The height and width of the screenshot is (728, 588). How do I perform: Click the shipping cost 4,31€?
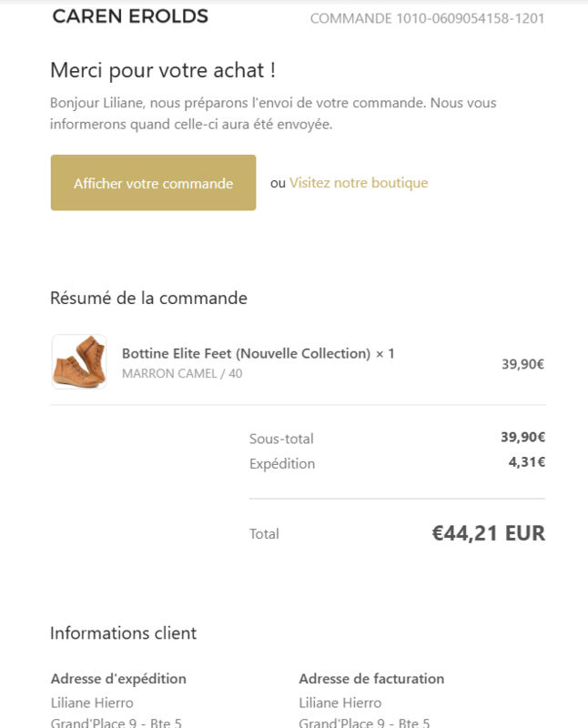pyautogui.click(x=527, y=462)
